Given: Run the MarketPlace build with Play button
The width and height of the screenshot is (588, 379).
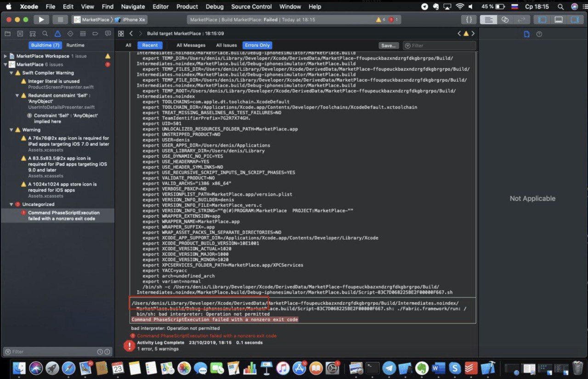Looking at the screenshot, I should click(41, 20).
